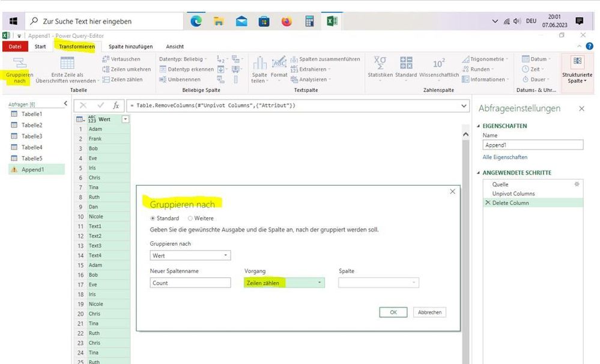Collapse the ribbon with the chevron

[x=580, y=46]
